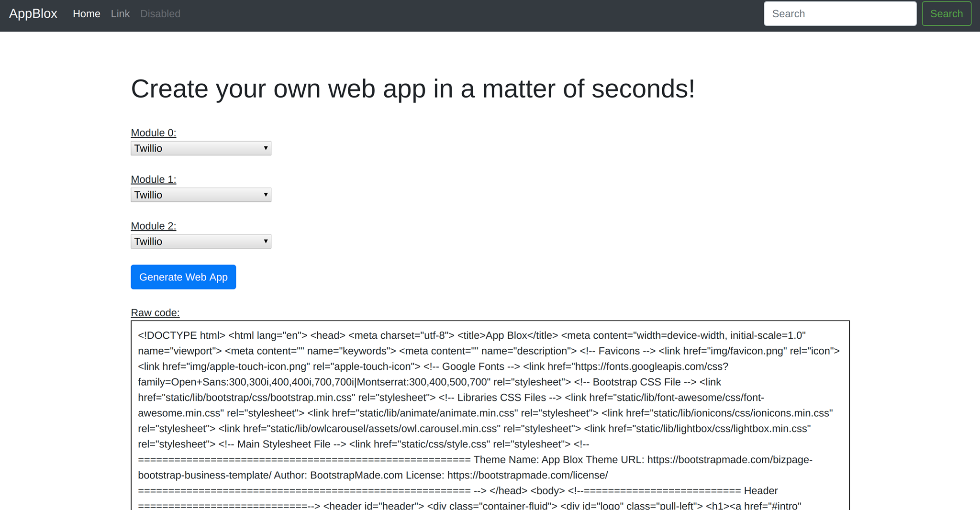Open the Module 0 Twillio dropdown
Image resolution: width=980 pixels, height=510 pixels.
click(201, 148)
